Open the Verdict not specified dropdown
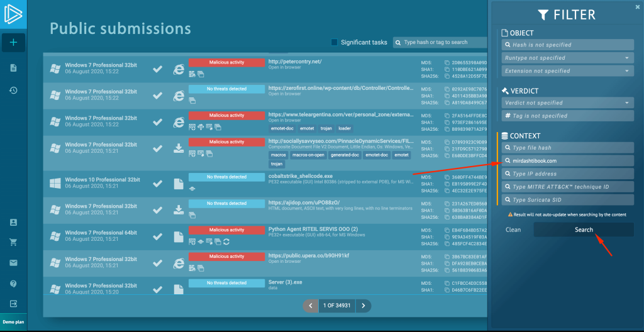 click(x=567, y=102)
